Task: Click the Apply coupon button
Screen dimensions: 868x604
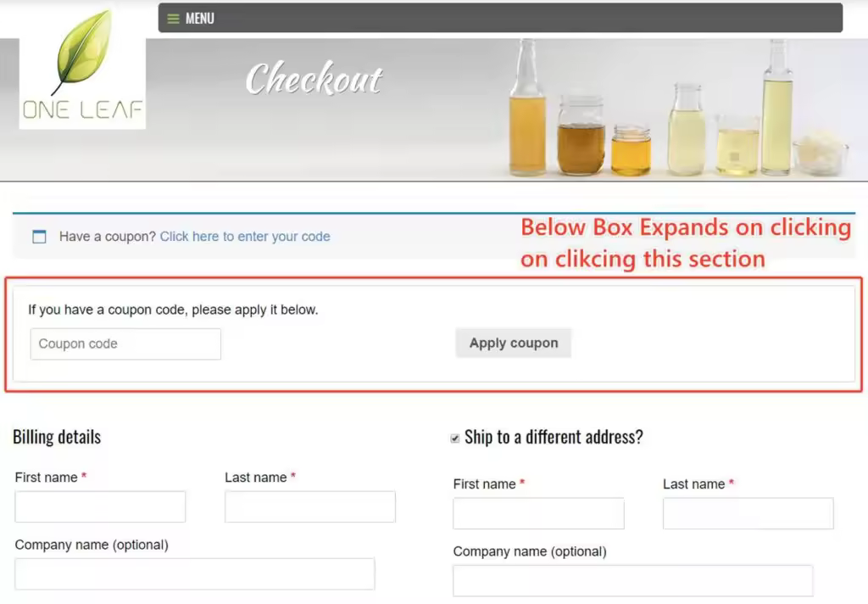Action: (513, 343)
